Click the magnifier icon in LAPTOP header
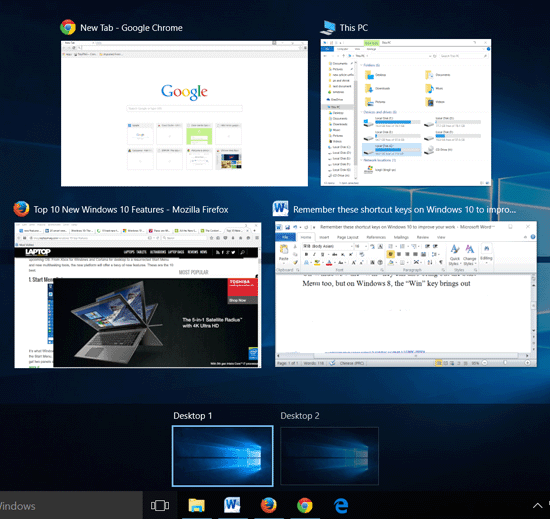The image size is (550, 519). (x=242, y=252)
